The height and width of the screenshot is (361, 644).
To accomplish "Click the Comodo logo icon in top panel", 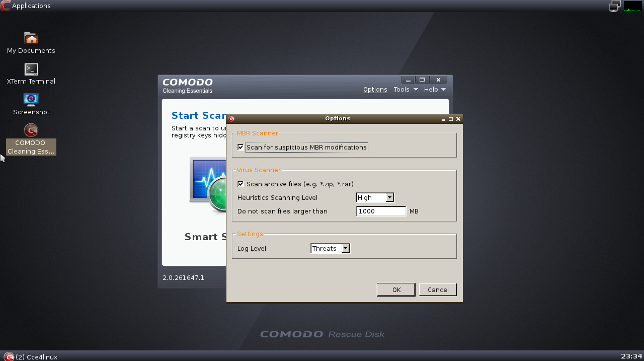I will coord(5,6).
